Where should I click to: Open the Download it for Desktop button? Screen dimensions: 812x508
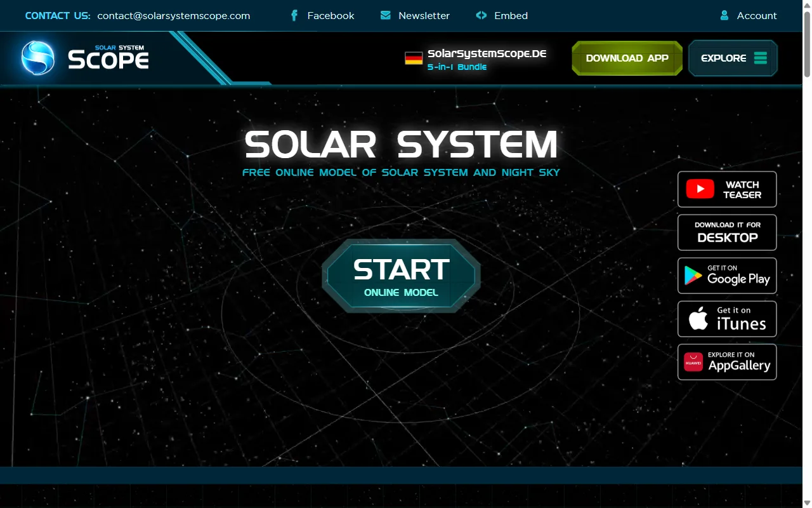pos(727,232)
